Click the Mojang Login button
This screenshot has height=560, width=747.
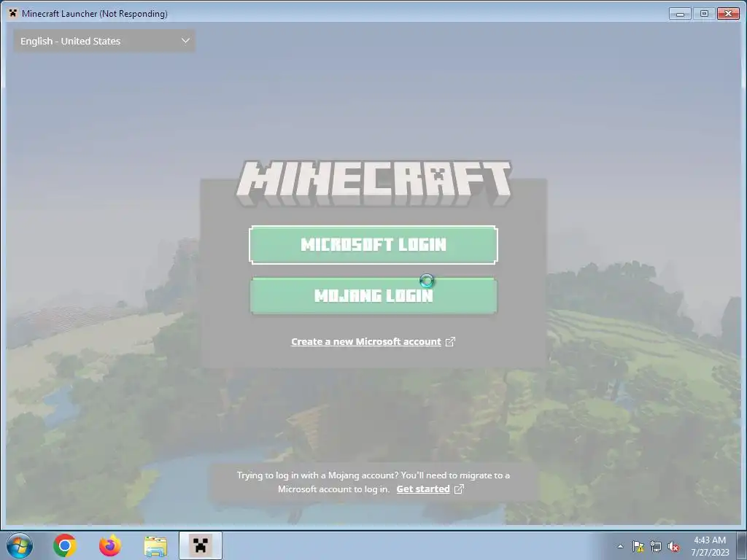click(x=373, y=295)
